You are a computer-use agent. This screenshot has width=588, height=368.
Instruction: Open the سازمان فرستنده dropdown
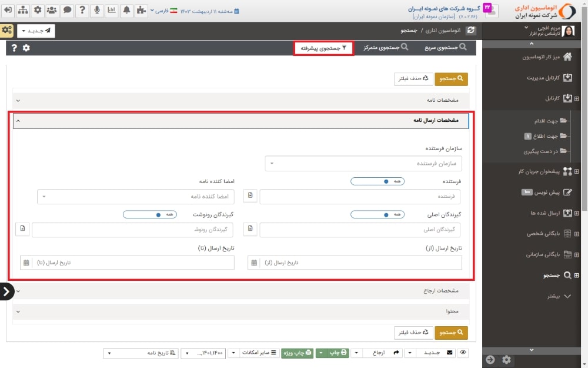[363, 163]
